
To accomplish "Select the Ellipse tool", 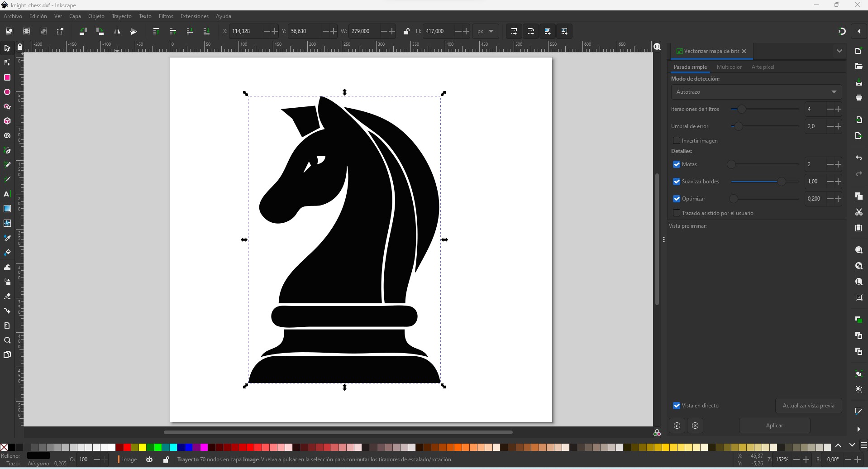I will click(7, 92).
